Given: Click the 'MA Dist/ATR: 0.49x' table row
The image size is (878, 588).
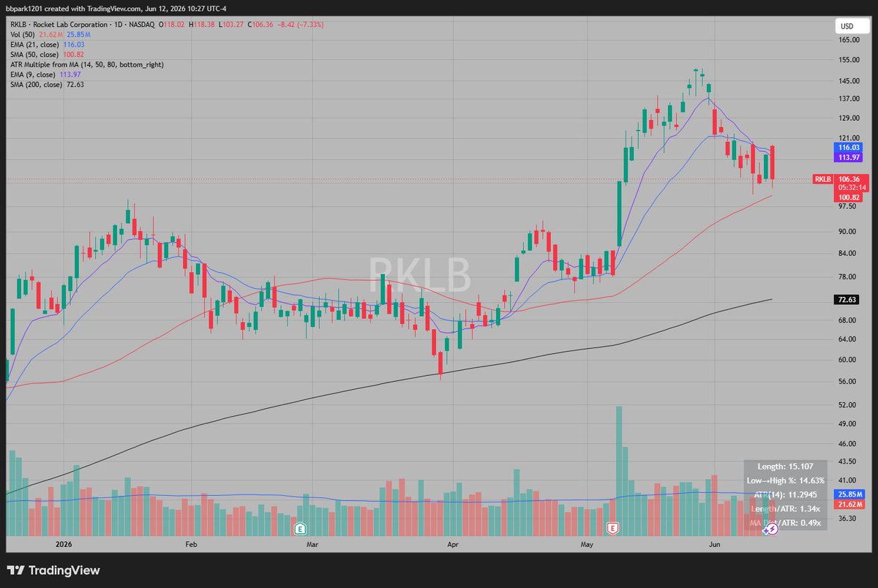Looking at the screenshot, I should pyautogui.click(x=786, y=522).
